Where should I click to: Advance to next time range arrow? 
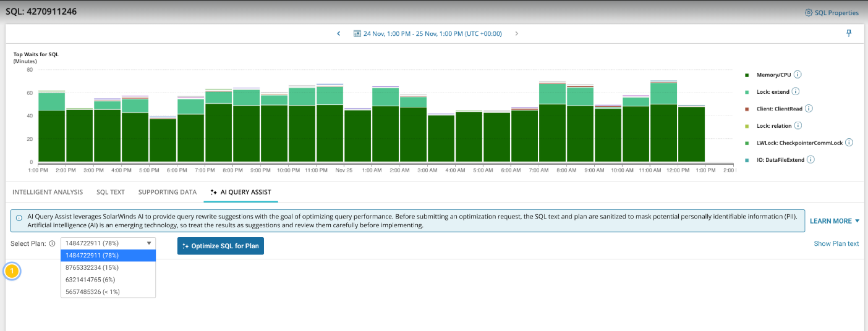coord(517,33)
